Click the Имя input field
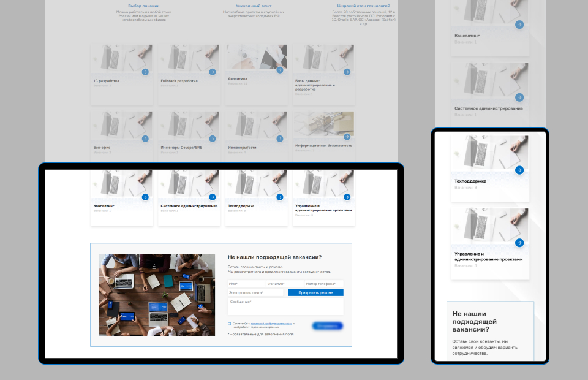Image resolution: width=588 pixels, height=380 pixels. [246, 284]
